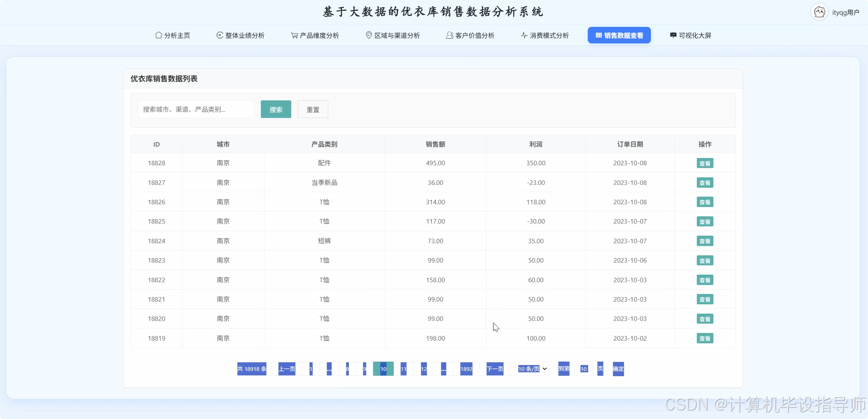
Task: Switch to 区域与渠道分析 page
Action: point(393,36)
